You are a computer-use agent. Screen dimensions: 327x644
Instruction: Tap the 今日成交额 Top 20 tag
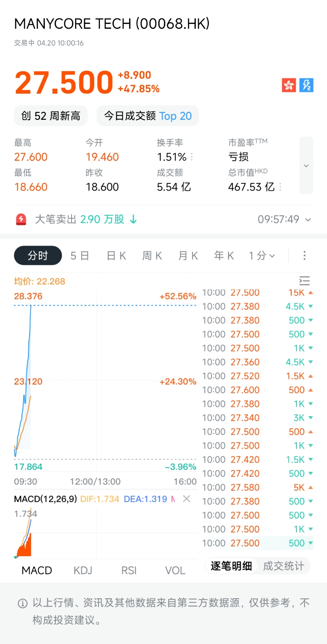point(147,116)
